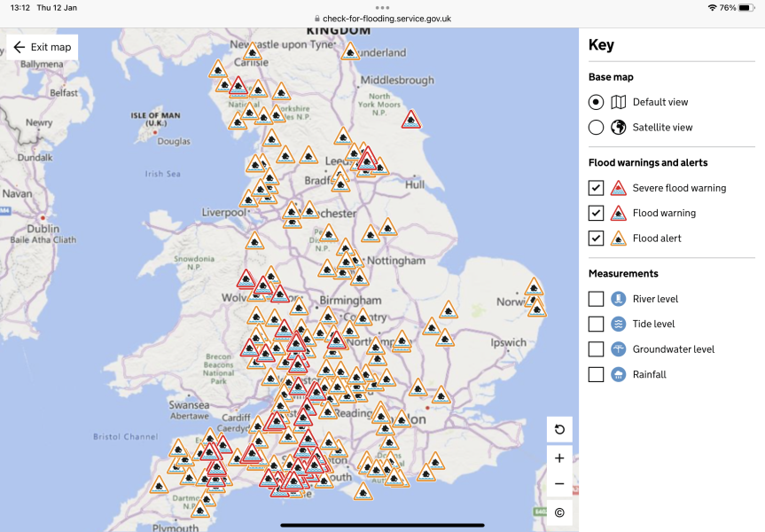The height and width of the screenshot is (532, 765).
Task: Tap the three-dot multitasking menu at top
Action: point(382,7)
